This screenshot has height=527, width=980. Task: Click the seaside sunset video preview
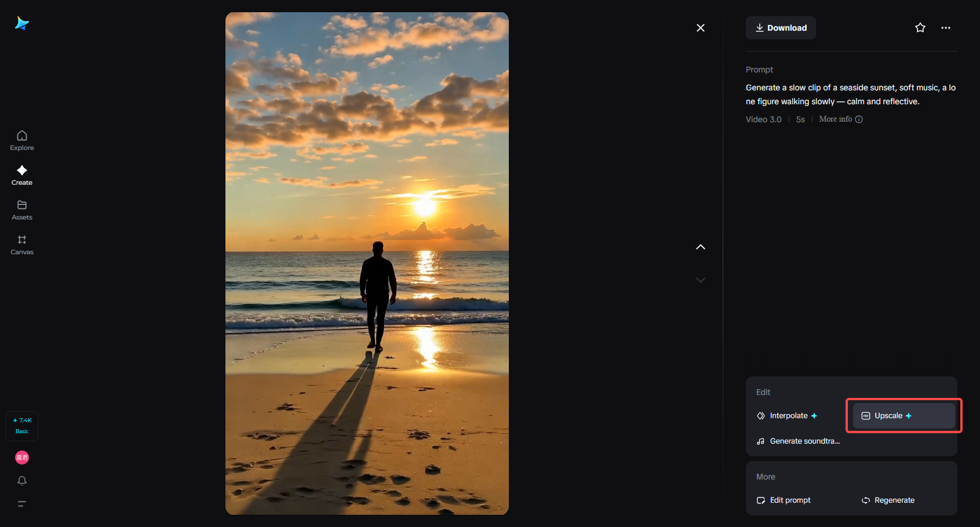(x=367, y=263)
